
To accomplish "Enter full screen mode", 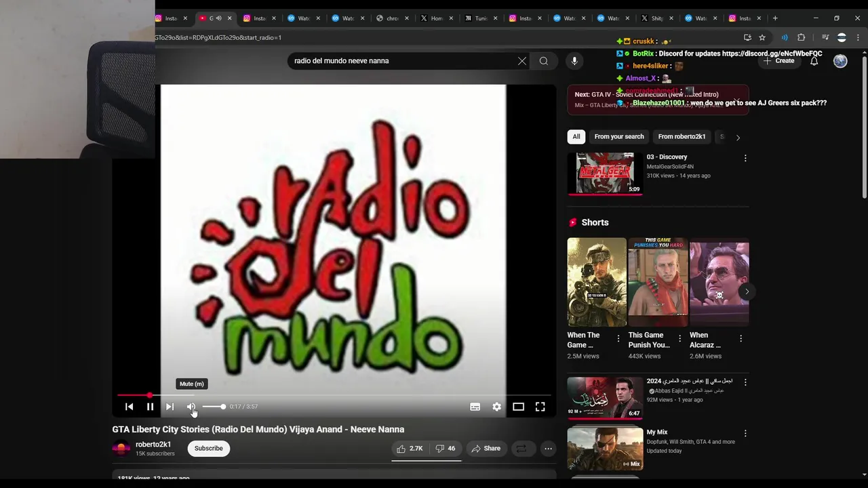I will pos(540,407).
